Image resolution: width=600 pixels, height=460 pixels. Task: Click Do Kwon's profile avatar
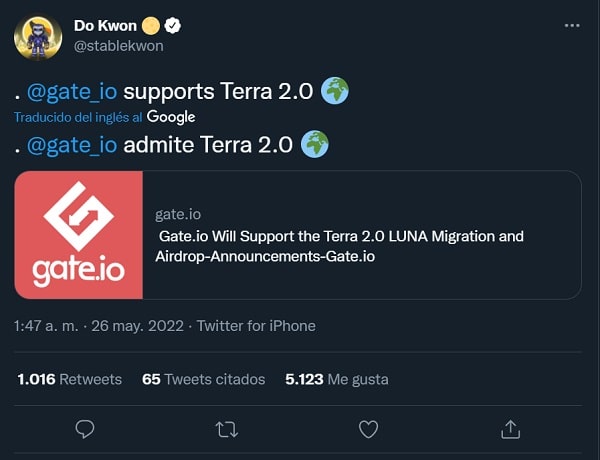pyautogui.click(x=39, y=36)
